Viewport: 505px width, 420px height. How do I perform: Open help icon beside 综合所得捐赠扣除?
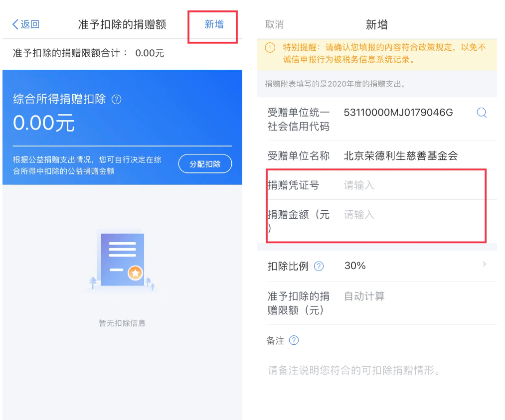coord(116,100)
